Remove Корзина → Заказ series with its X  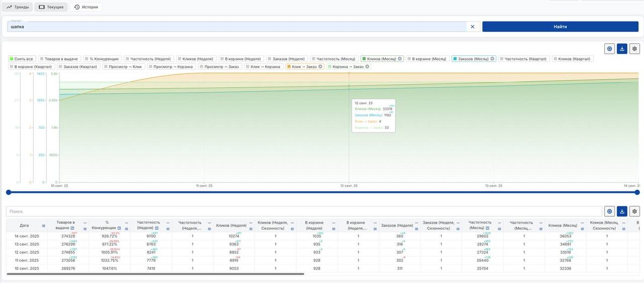[368, 67]
